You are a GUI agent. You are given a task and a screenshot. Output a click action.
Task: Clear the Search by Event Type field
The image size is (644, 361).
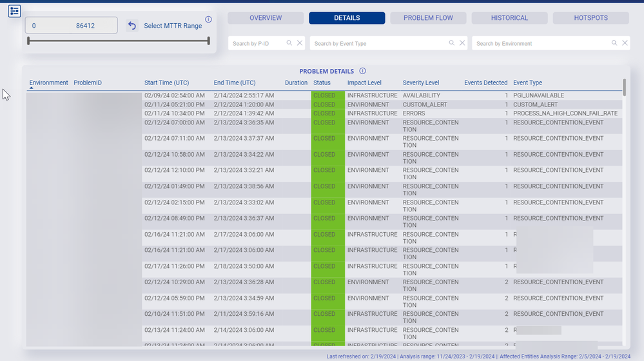(462, 43)
